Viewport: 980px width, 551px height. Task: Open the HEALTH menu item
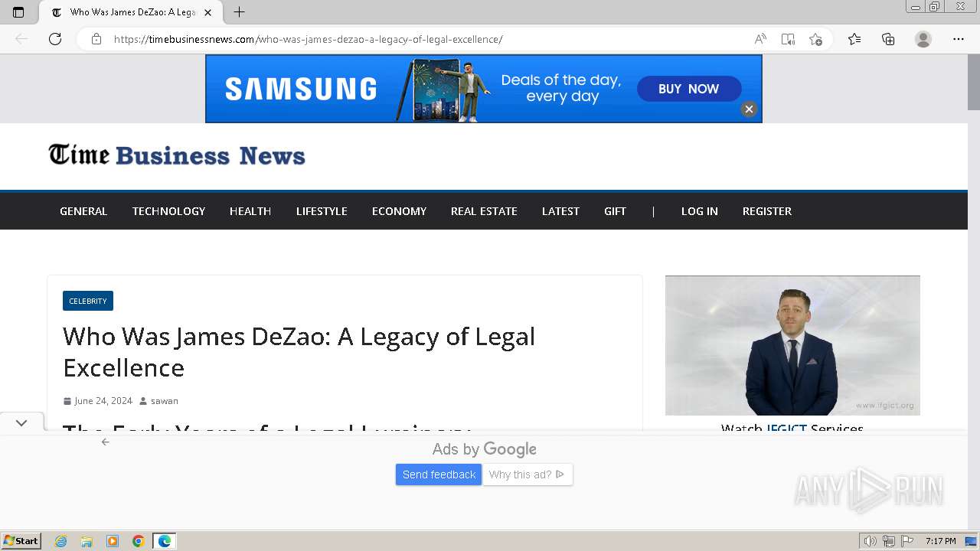coord(250,211)
